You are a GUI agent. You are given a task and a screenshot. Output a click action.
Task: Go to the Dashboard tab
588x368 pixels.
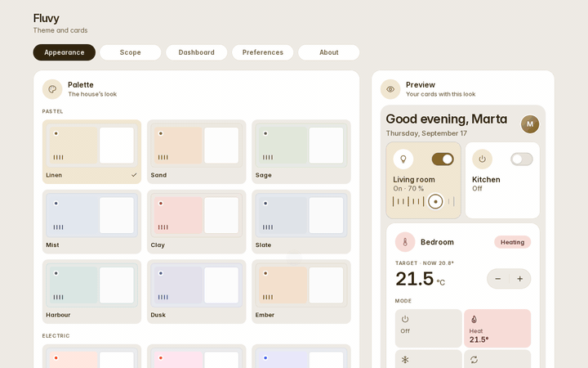pos(197,52)
